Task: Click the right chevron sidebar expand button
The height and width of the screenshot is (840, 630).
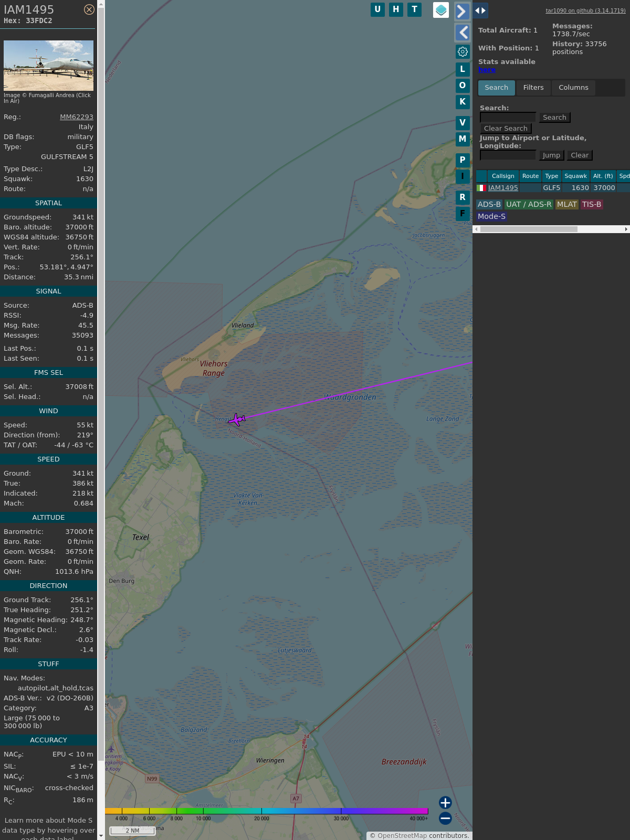Action: (x=462, y=12)
